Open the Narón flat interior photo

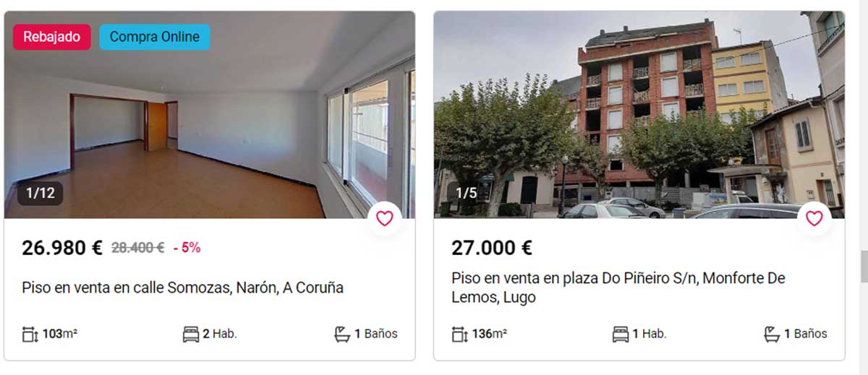pyautogui.click(x=210, y=115)
